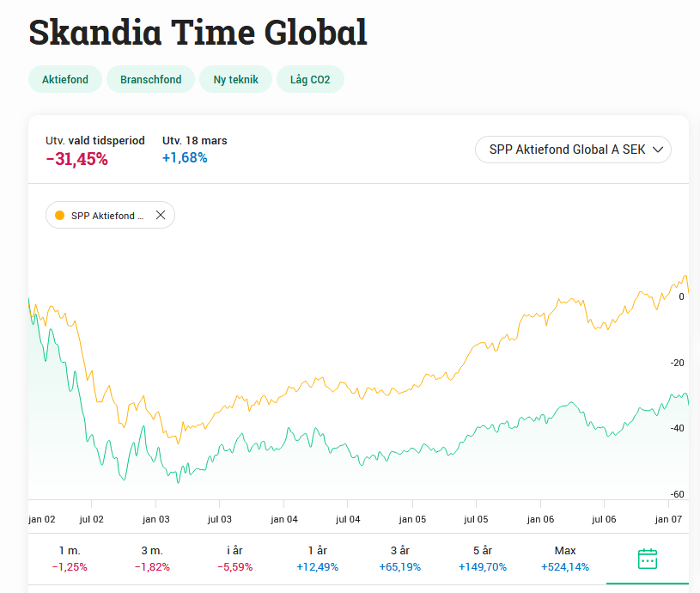Click the jan 05 axis label
700x593 pixels.
click(411, 519)
